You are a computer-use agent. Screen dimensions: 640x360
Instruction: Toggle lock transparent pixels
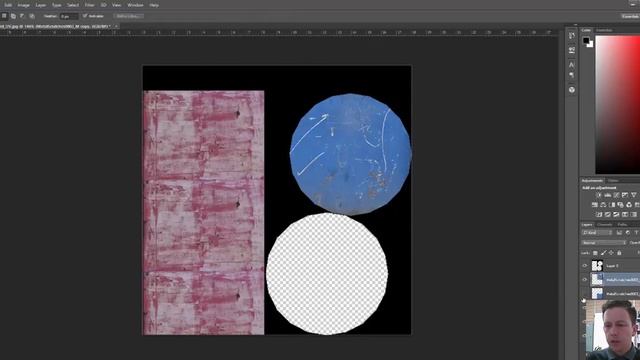pyautogui.click(x=595, y=253)
